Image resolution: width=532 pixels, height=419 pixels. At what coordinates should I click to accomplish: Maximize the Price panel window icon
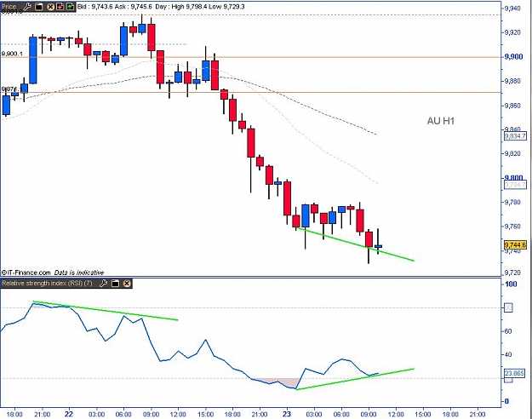click(x=39, y=7)
